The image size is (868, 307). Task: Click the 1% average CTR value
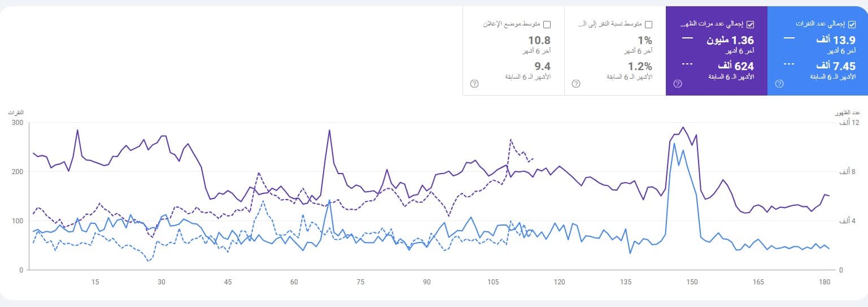tap(644, 40)
